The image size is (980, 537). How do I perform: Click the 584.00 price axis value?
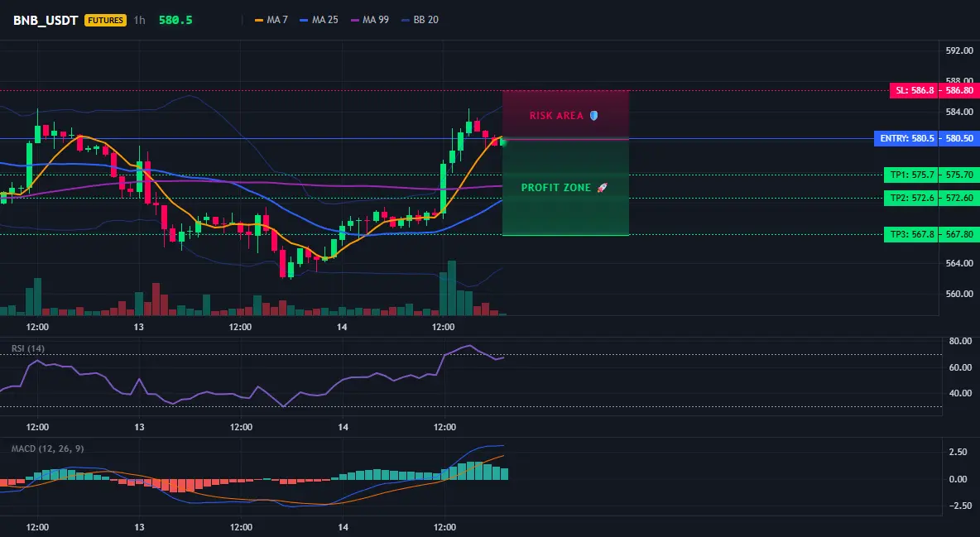pos(959,112)
